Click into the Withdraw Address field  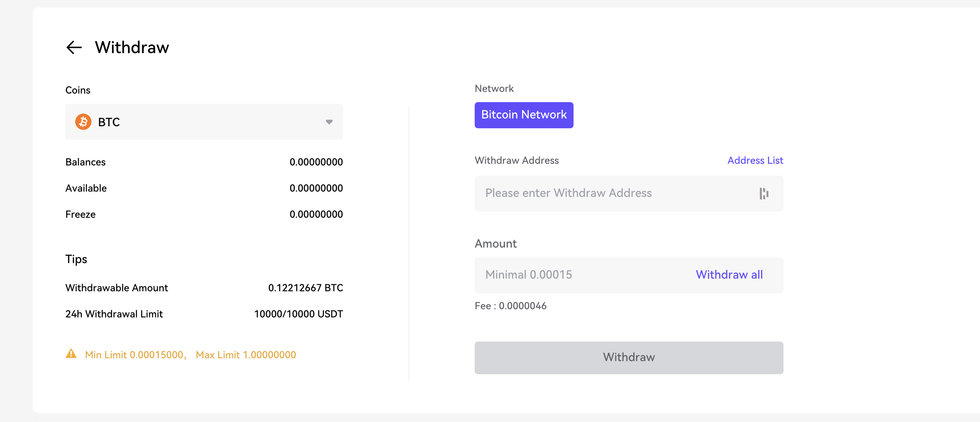629,193
